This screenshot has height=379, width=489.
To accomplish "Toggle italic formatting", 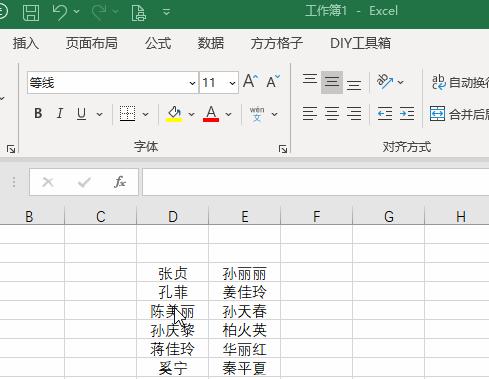I will 60,114.
